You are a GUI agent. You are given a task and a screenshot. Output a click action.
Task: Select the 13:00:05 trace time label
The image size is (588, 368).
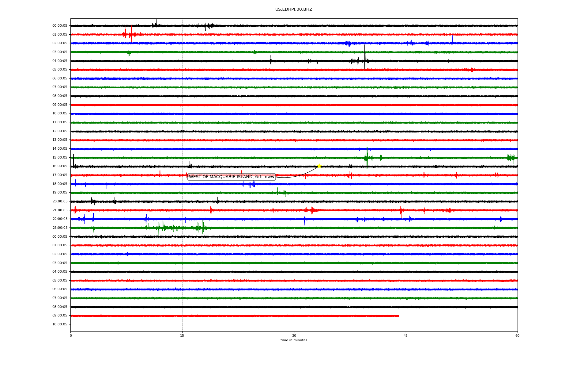(60, 140)
